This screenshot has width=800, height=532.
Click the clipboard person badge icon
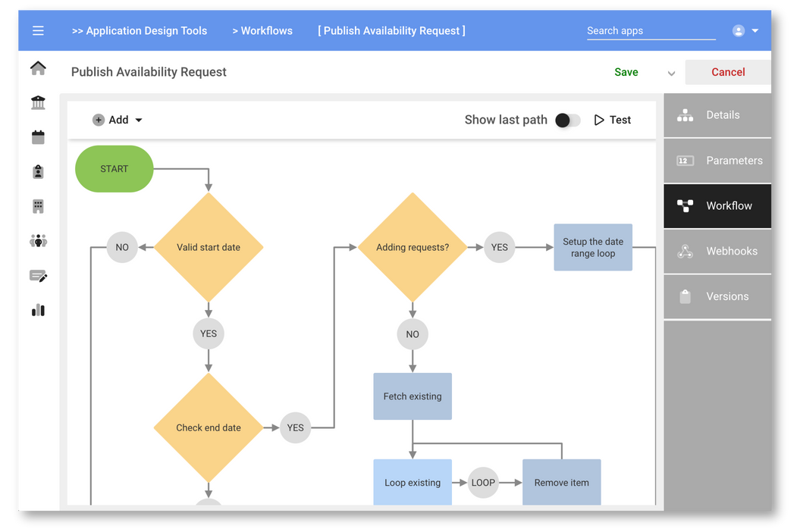tap(38, 172)
